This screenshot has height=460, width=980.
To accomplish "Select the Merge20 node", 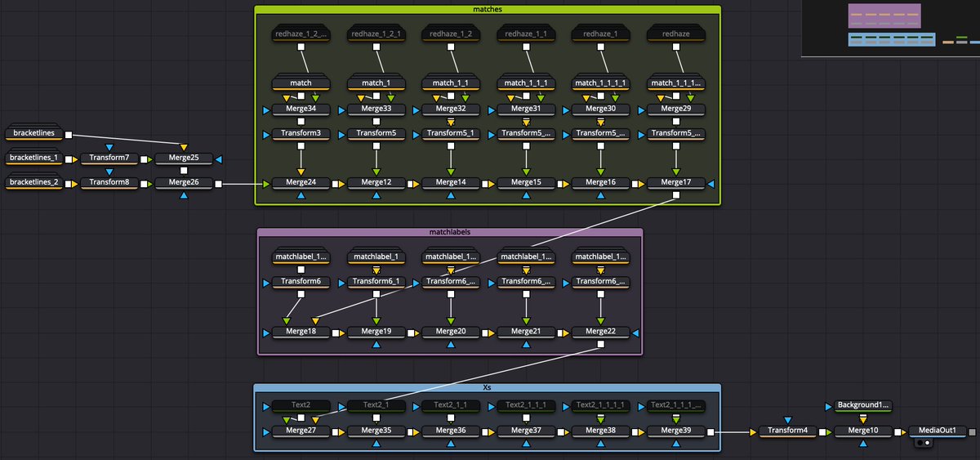I will pyautogui.click(x=451, y=332).
